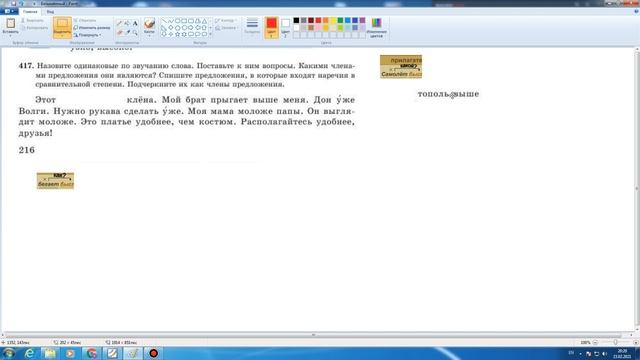This screenshot has height=360, width=640.
Task: Select Color 2 (Цвет 2) box
Action: [285, 27]
